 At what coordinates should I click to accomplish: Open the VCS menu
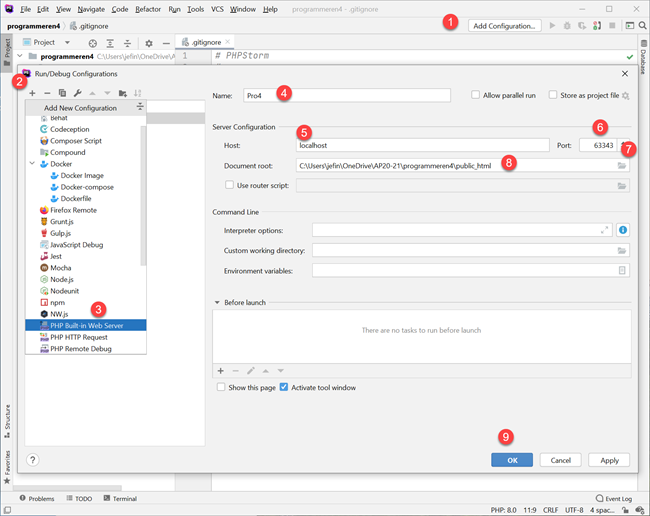(217, 9)
